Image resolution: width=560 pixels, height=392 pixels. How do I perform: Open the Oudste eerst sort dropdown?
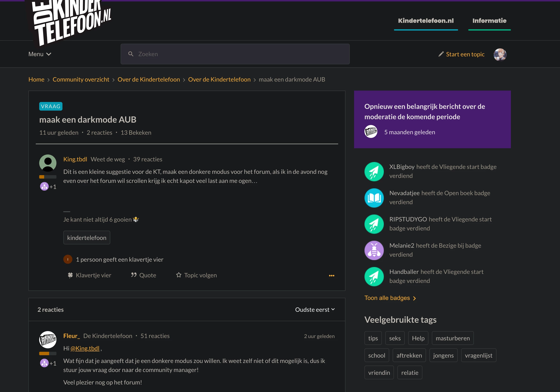(315, 309)
